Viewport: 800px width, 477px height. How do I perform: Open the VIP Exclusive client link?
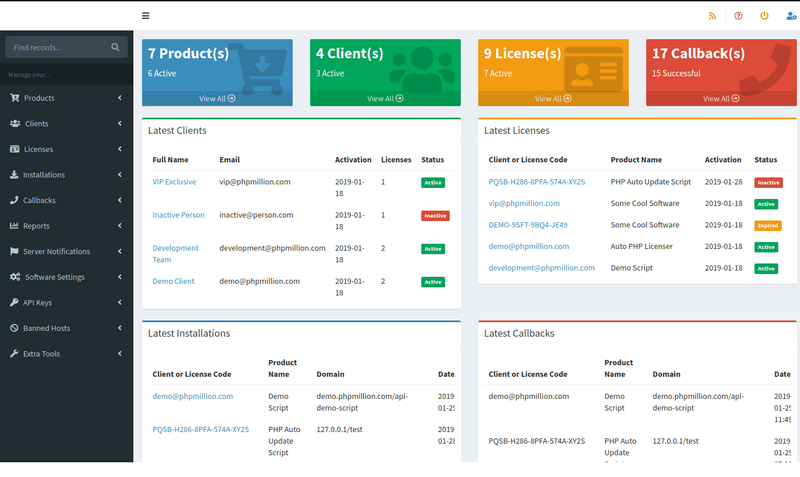point(174,182)
